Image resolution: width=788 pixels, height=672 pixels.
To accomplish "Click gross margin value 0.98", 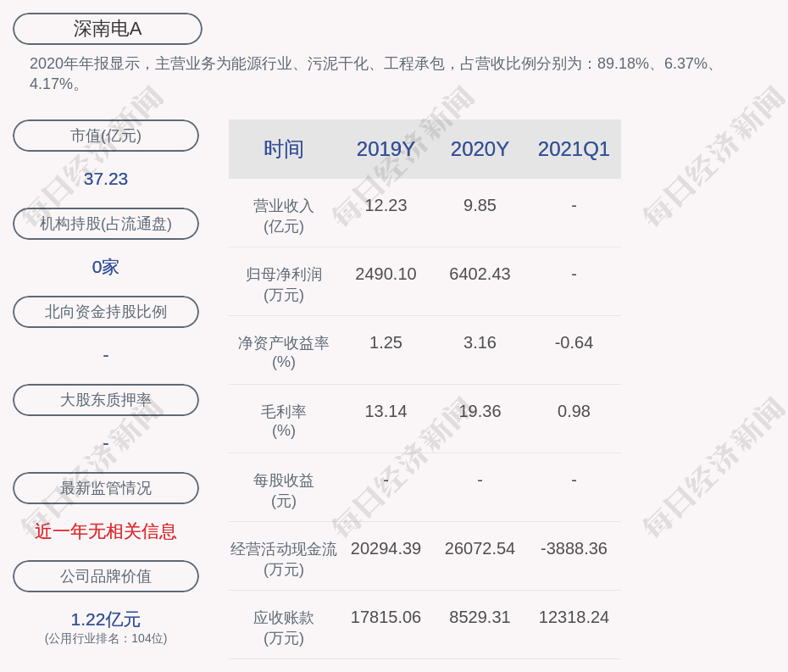I will point(574,412).
